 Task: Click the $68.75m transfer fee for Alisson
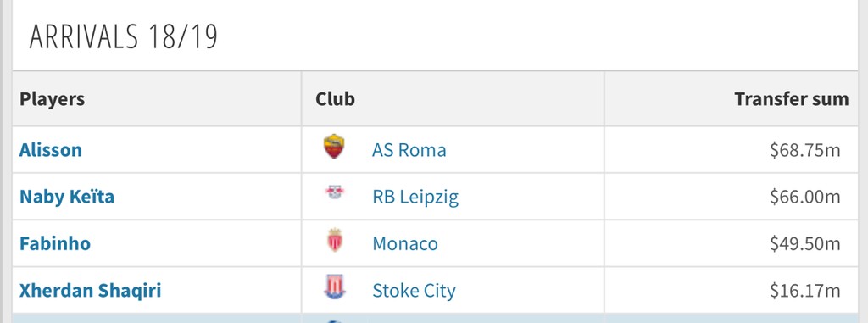[x=805, y=150]
